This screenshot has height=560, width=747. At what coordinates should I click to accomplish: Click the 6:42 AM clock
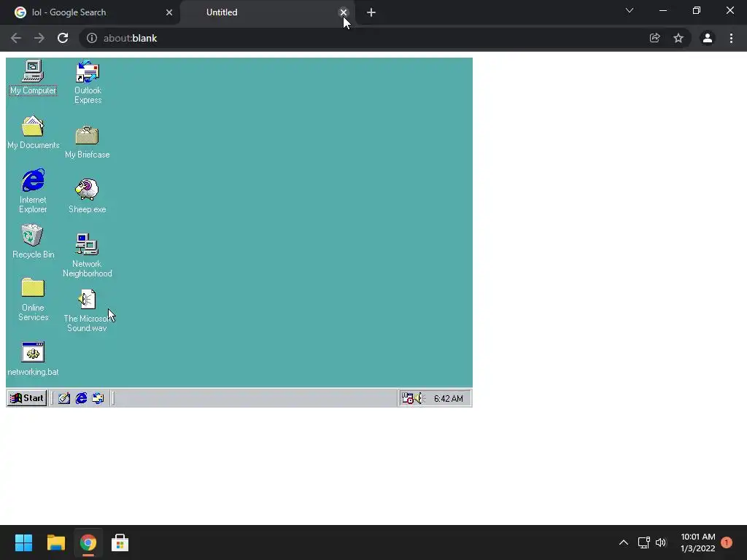[x=449, y=399]
